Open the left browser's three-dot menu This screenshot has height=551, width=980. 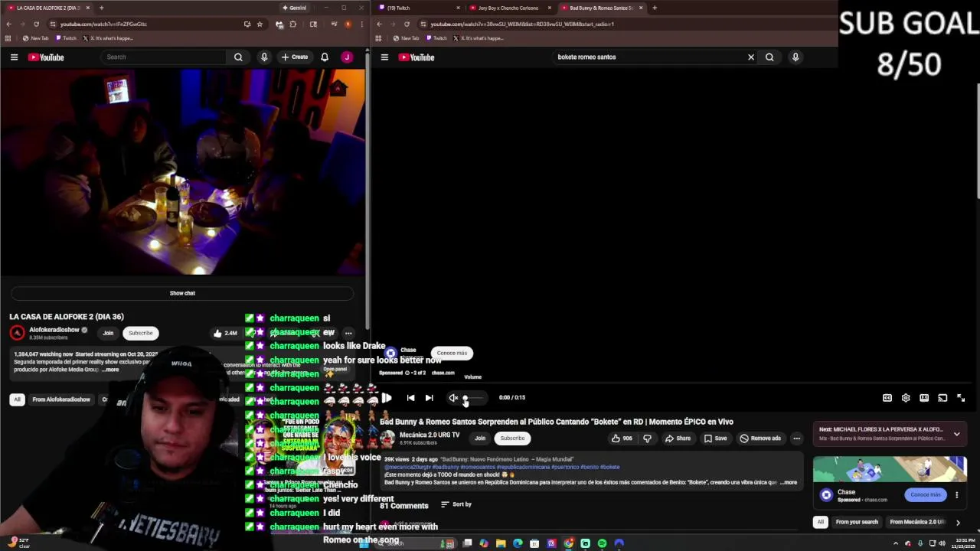point(361,24)
